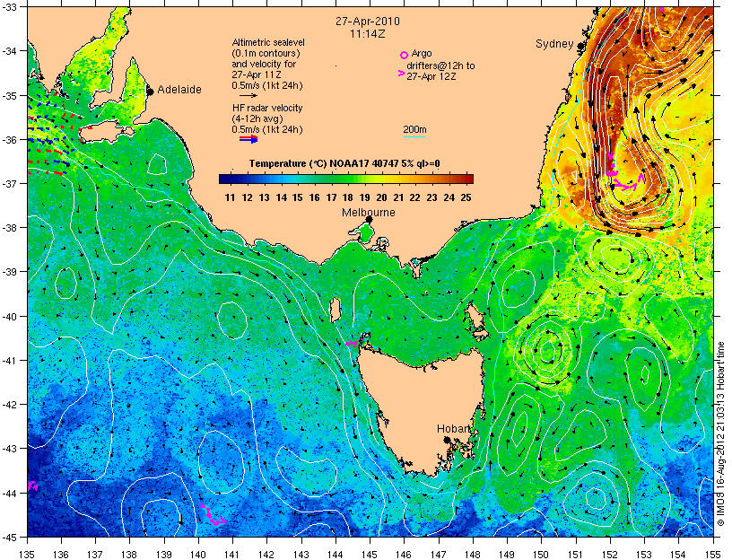The image size is (732, 560).
Task: Click the green middle of temperature colorbar
Action: 346,179
